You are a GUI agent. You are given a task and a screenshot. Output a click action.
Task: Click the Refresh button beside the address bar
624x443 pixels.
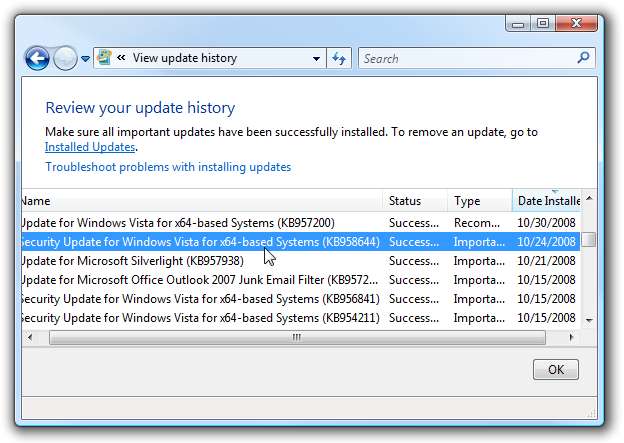pos(339,59)
